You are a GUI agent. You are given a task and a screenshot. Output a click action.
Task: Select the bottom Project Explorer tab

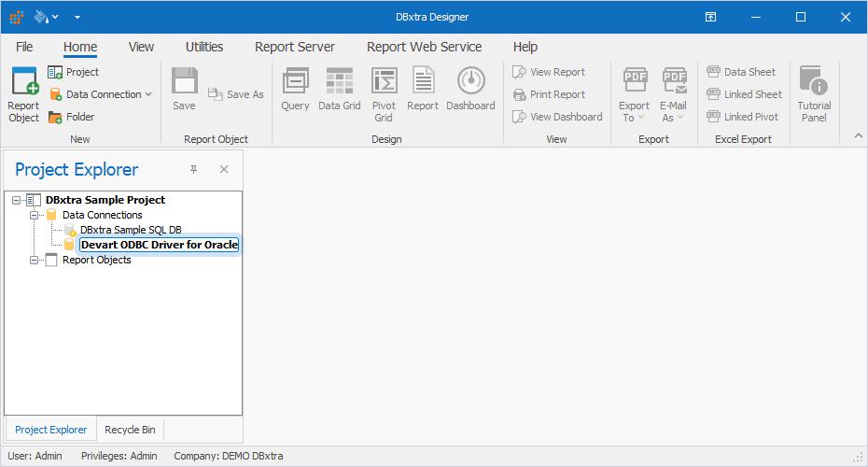click(51, 430)
